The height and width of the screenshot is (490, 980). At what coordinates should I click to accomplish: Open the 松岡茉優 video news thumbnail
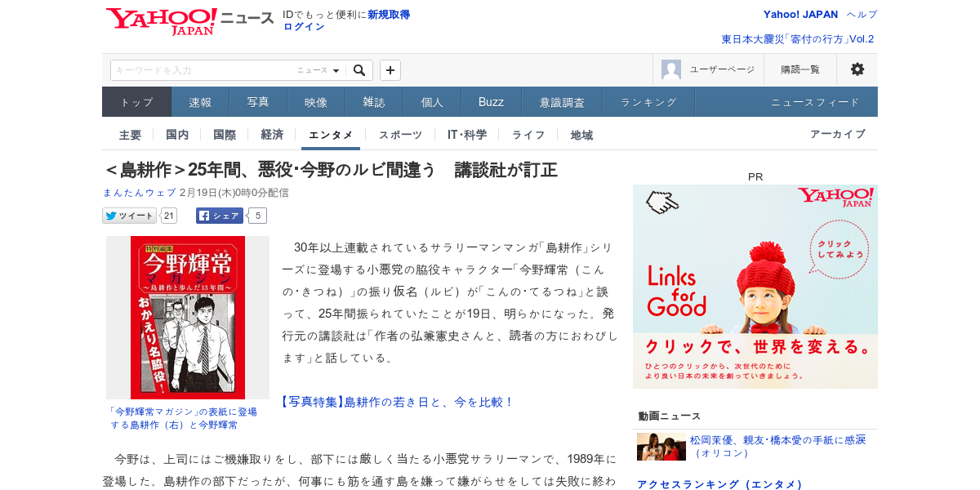(661, 447)
